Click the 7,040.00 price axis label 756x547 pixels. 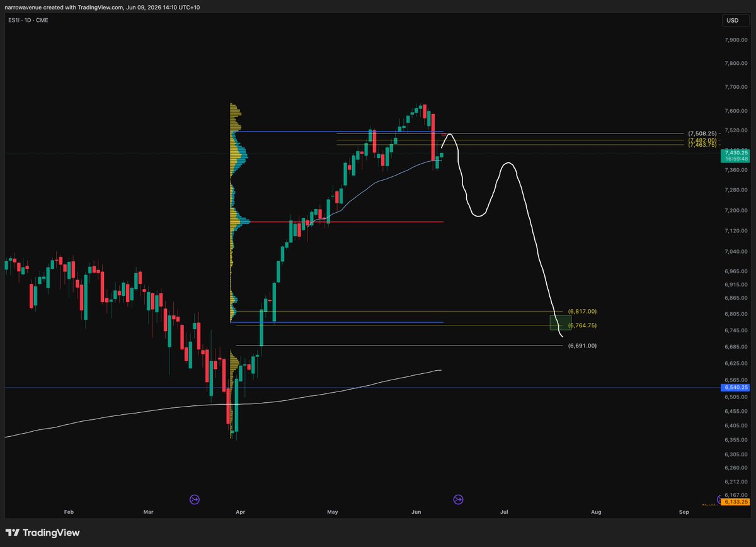736,252
